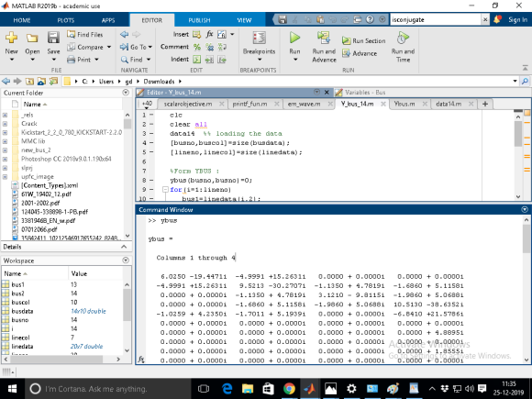Click Run and Advance

click(324, 47)
